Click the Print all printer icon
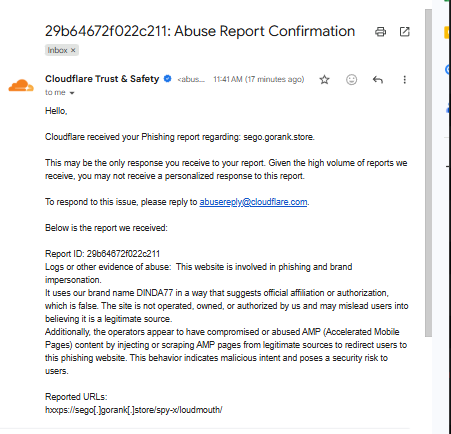Image resolution: width=451 pixels, height=434 pixels. [x=380, y=32]
